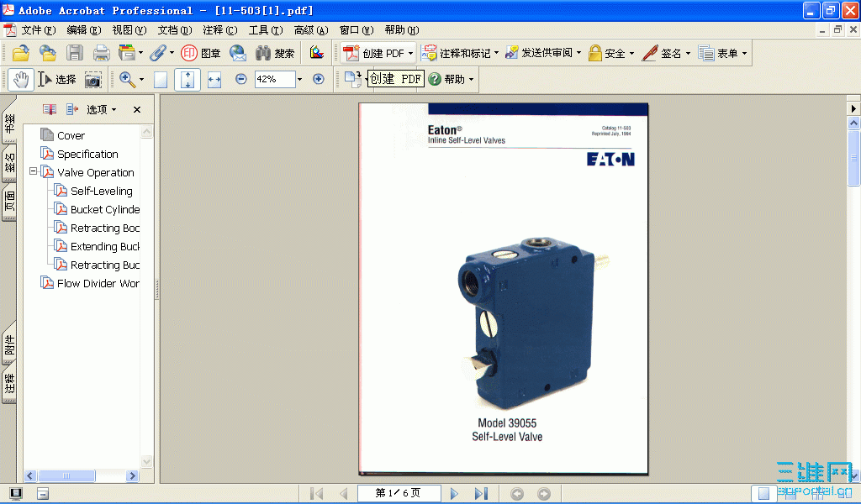This screenshot has height=504, width=861.
Task: Select the Valve Operation bookmark
Action: pos(96,173)
